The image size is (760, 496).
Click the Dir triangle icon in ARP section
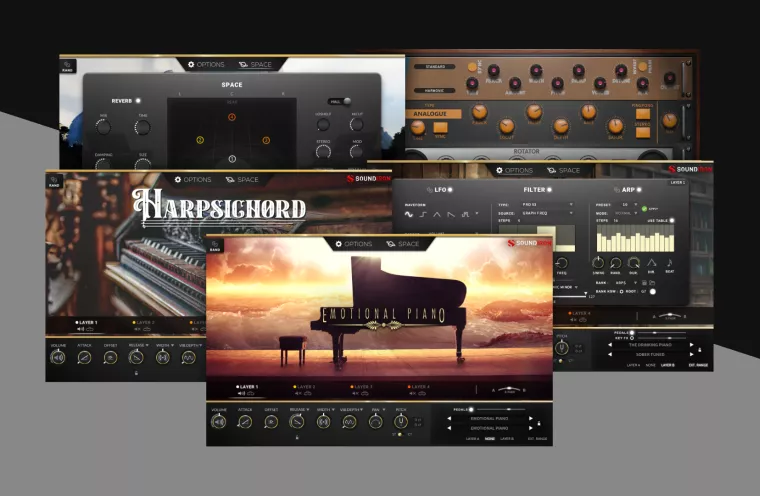click(651, 263)
